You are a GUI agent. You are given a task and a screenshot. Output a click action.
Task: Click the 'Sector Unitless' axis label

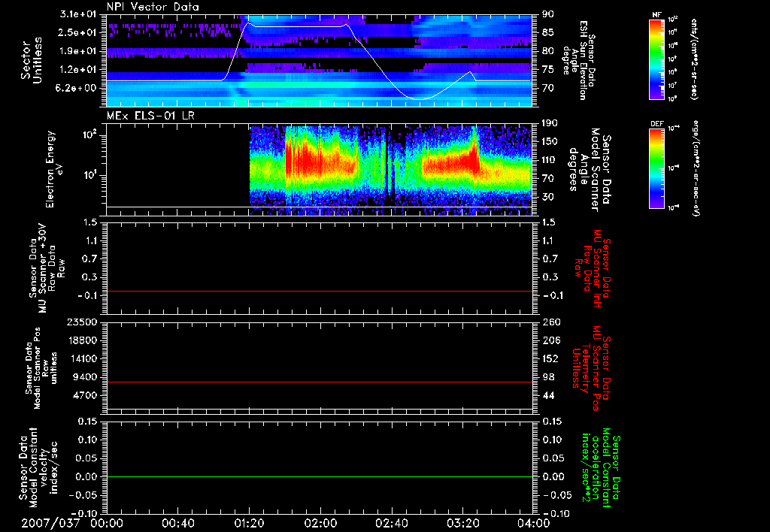tap(32, 60)
